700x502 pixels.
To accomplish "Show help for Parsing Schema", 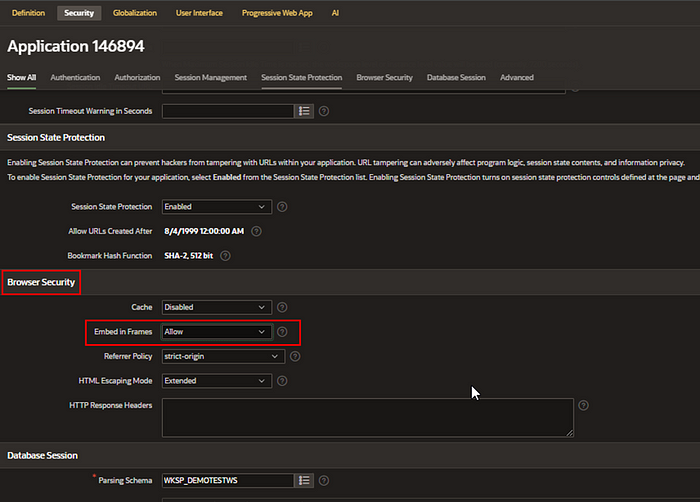I will click(x=324, y=481).
